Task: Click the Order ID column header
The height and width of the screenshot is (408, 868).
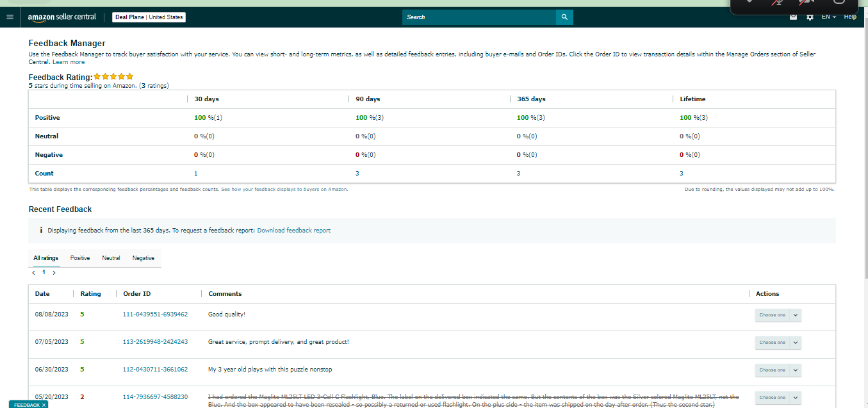Action: (x=137, y=294)
